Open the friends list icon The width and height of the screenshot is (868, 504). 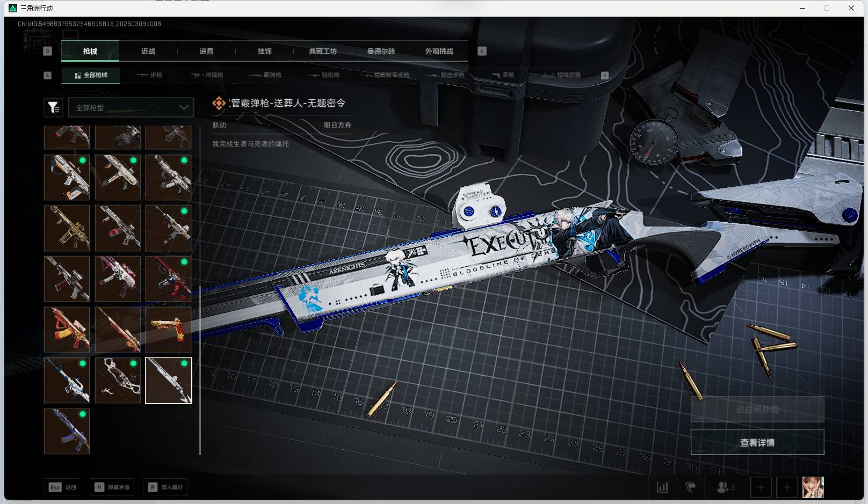pyautogui.click(x=722, y=487)
